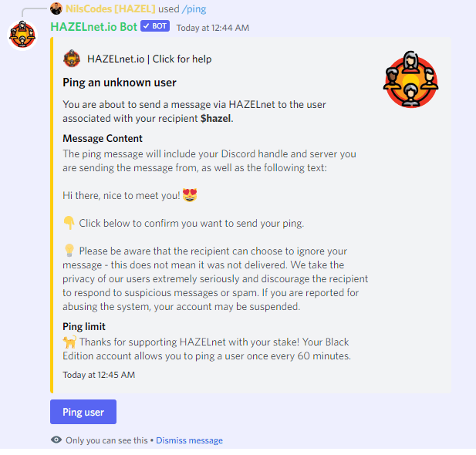This screenshot has width=476, height=455.
Task: Open HAZELnet.io | Click for help link
Action: 150,59
